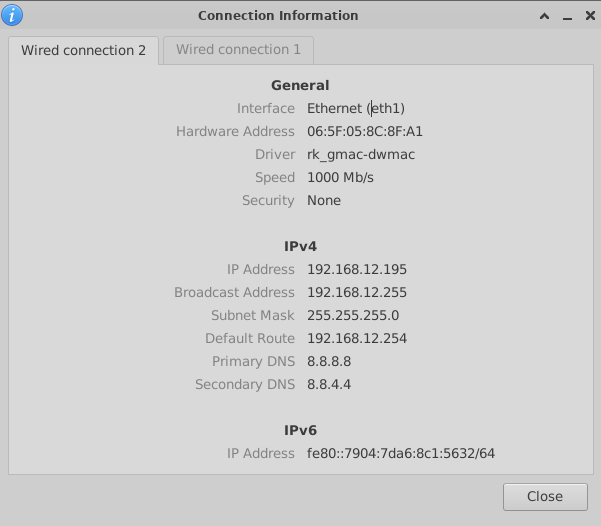Click the blue info icon in title bar
This screenshot has width=601, height=526.
point(12,15)
